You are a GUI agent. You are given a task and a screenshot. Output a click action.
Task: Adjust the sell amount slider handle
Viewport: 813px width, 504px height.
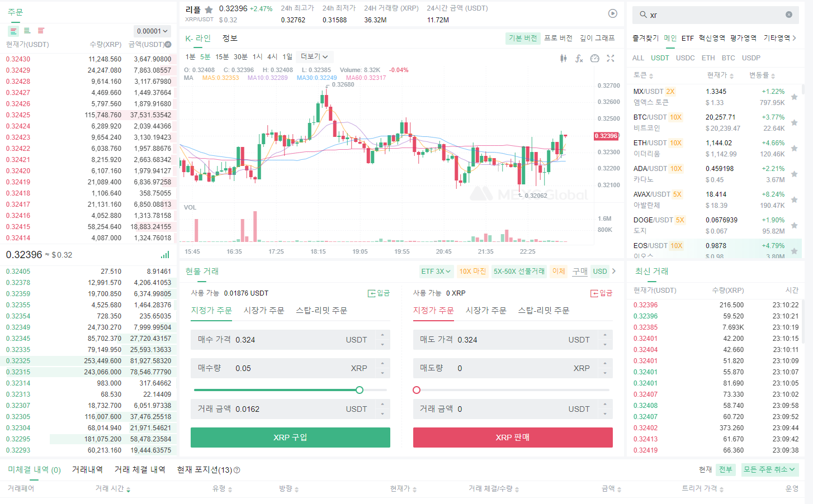[x=417, y=390]
